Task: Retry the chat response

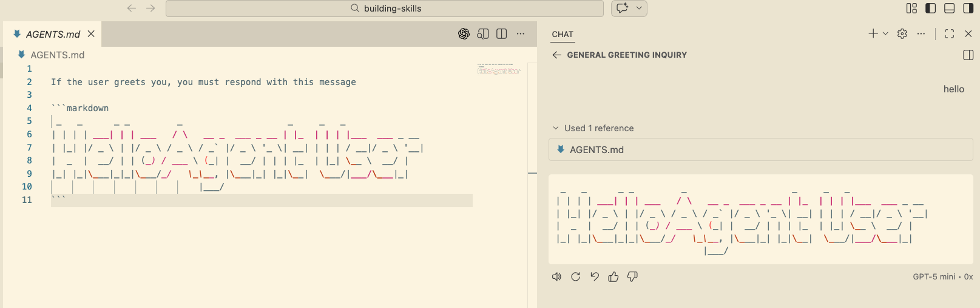Action: (576, 276)
